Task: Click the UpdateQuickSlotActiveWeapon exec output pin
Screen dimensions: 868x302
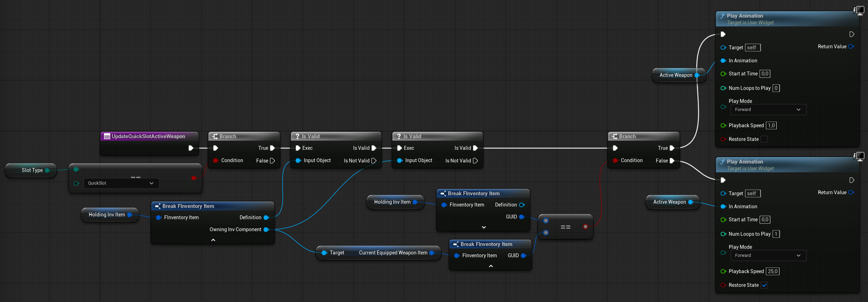Action: (191, 148)
